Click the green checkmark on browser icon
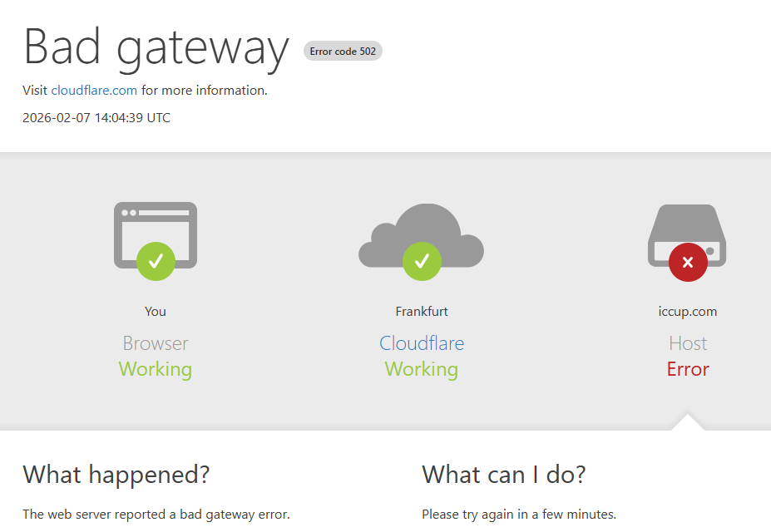Viewport: 771px width, 532px height. [156, 261]
